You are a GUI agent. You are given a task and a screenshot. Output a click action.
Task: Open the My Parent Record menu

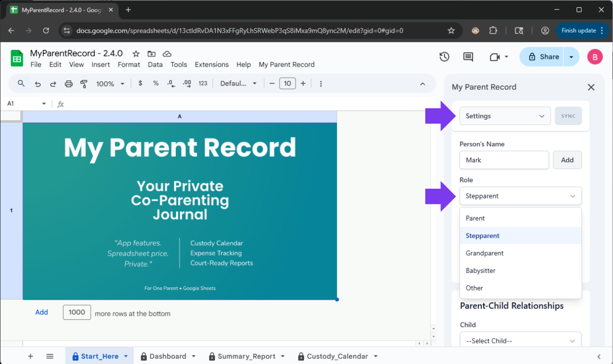coord(287,65)
